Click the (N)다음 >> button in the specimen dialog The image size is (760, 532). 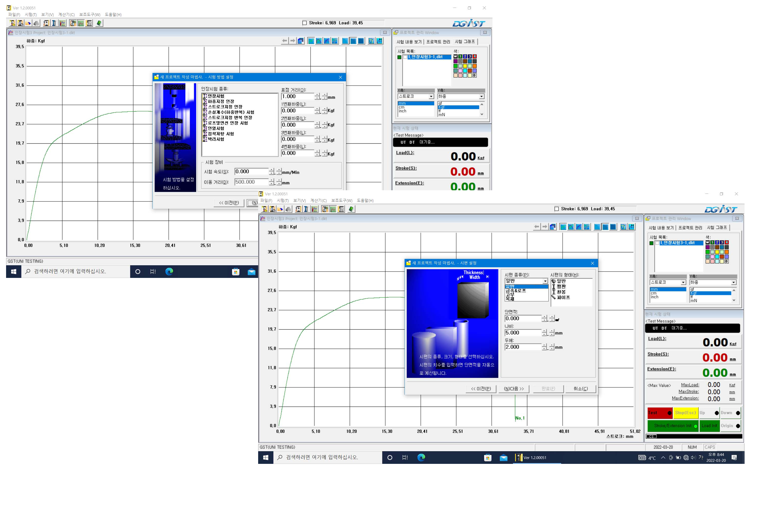click(514, 389)
